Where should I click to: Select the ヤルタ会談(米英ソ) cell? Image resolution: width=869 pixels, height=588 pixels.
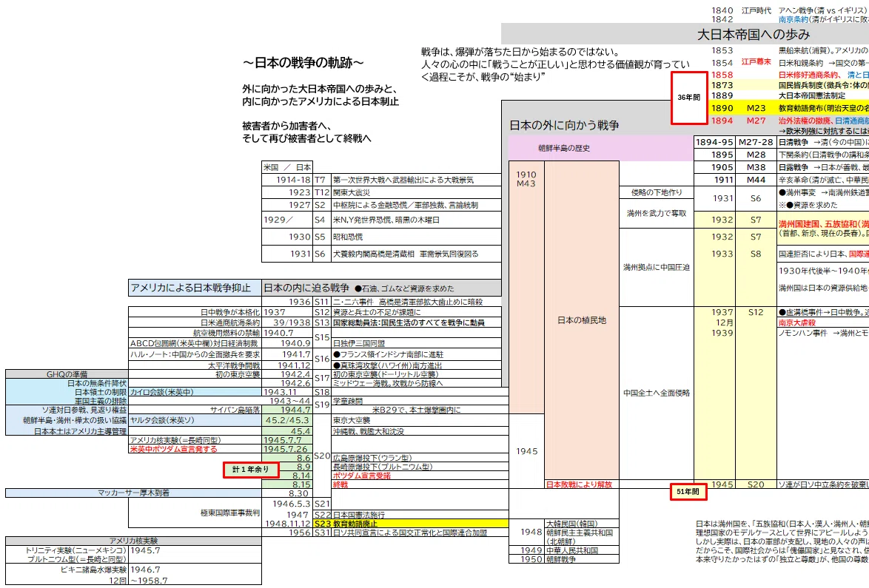[x=195, y=420]
